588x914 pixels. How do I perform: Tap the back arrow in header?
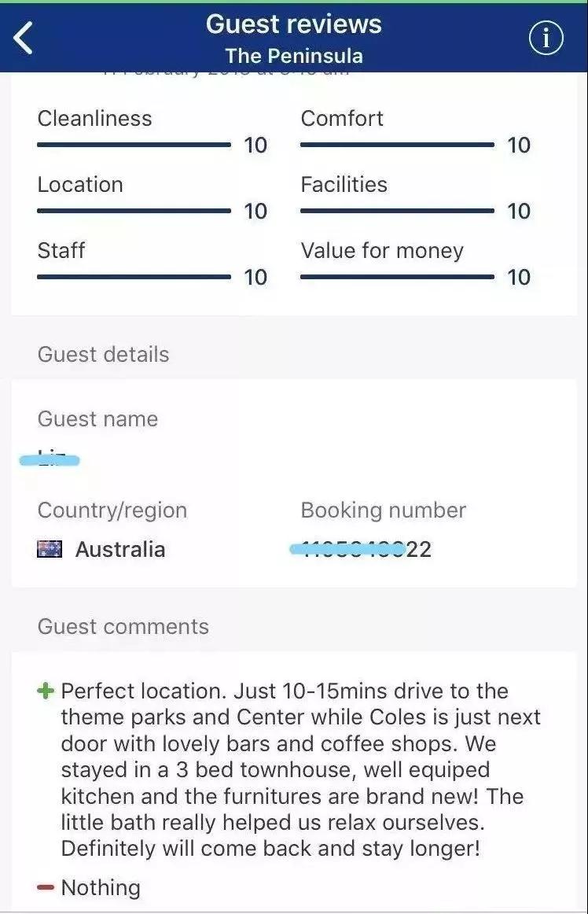pyautogui.click(x=24, y=39)
